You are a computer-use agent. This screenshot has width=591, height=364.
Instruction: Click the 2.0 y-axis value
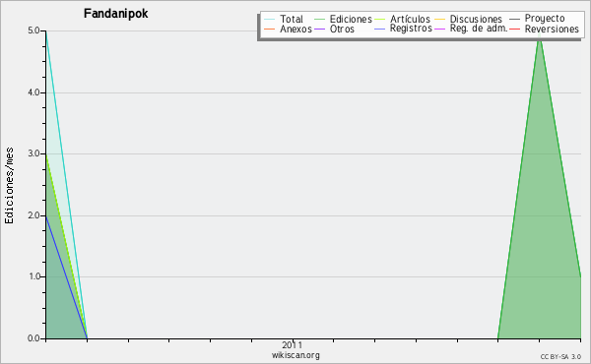(33, 215)
